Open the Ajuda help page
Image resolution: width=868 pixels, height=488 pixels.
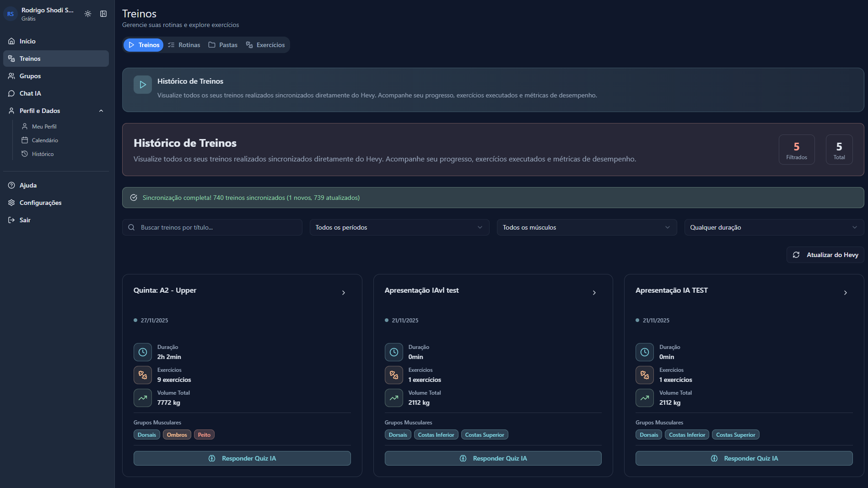[28, 185]
